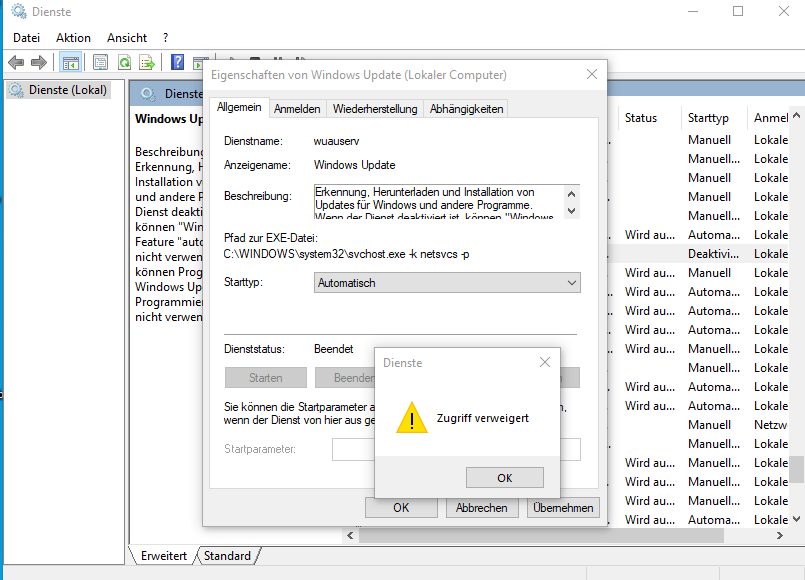This screenshot has width=805, height=580.
Task: Switch to the Standard view tab
Action: pyautogui.click(x=227, y=556)
